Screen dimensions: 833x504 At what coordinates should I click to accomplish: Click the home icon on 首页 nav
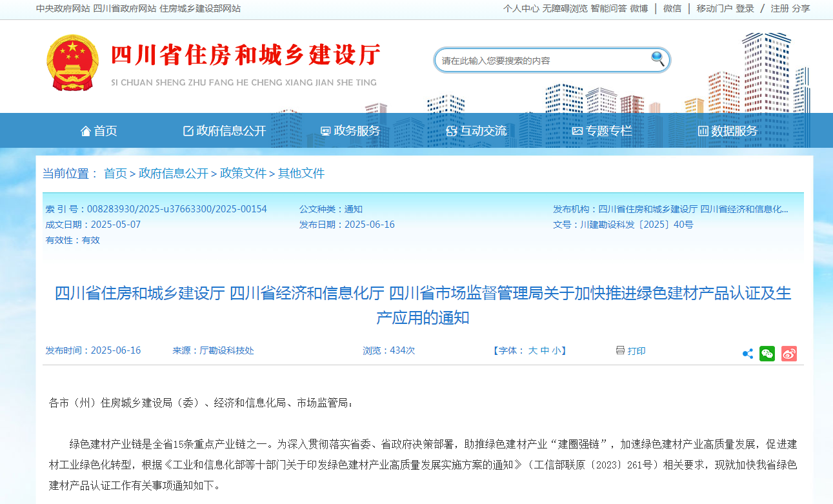pyautogui.click(x=86, y=130)
